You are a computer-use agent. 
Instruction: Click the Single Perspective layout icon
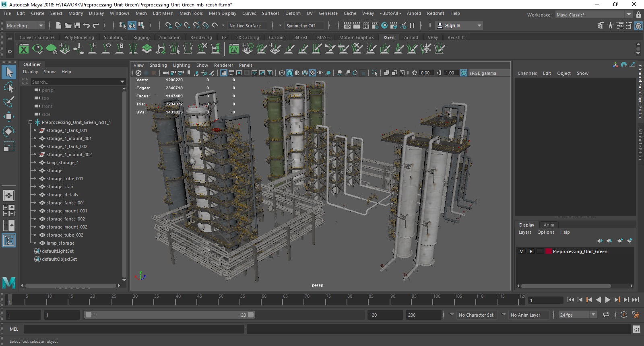coord(9,196)
